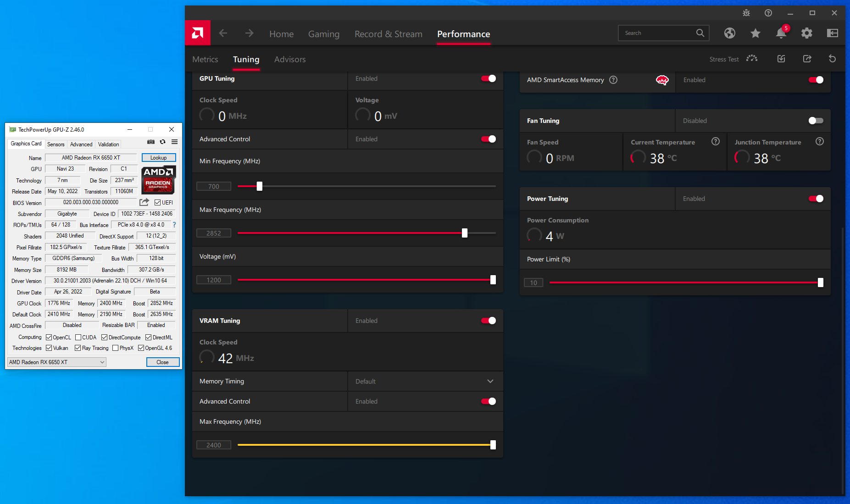Turn off AMD SmartAccess Memory switch
850x504 pixels.
point(816,80)
